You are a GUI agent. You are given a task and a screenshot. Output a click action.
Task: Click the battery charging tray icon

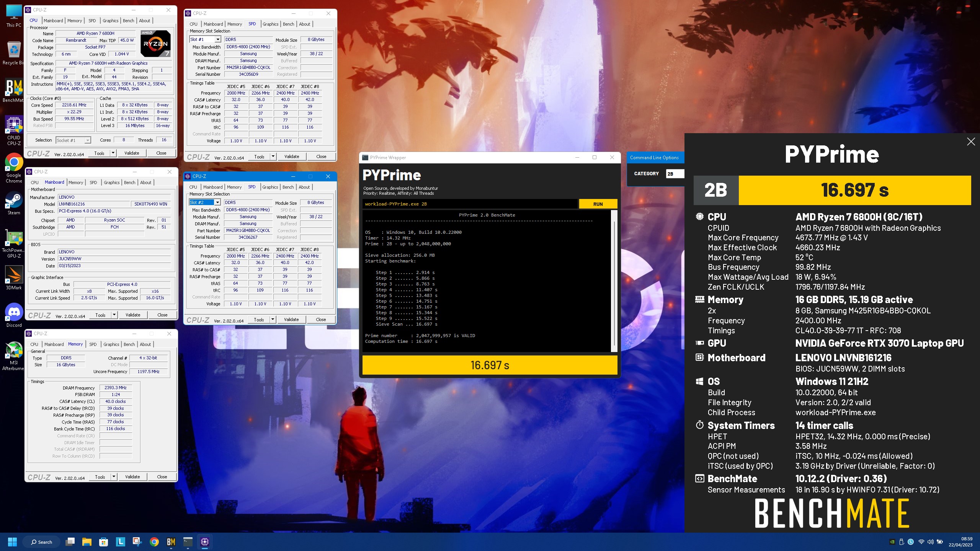point(940,542)
